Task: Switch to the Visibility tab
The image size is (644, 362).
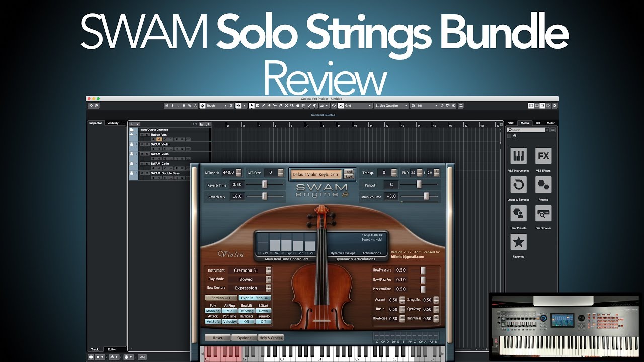Action: click(x=113, y=123)
